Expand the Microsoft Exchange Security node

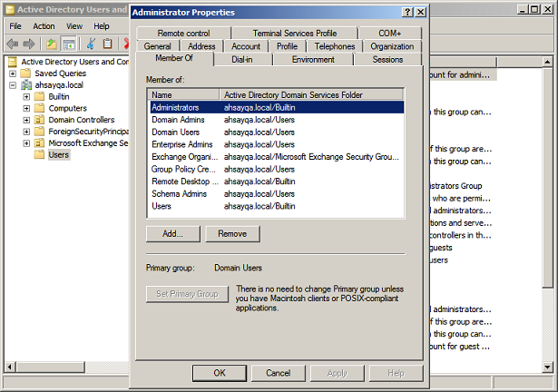point(26,143)
